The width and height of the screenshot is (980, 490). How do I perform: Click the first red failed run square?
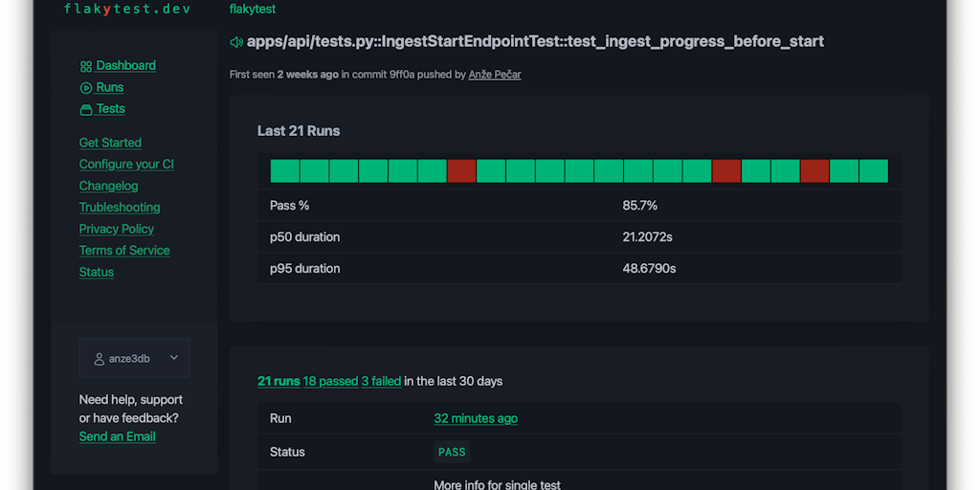coord(461,171)
